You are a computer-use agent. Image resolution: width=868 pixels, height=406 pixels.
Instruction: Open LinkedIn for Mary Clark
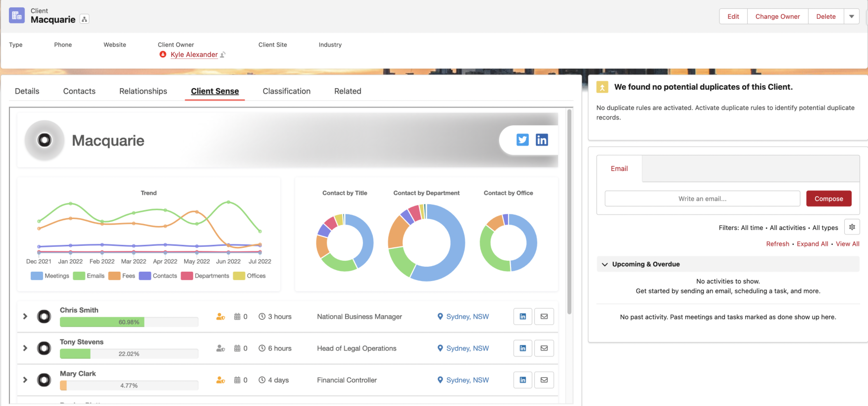(523, 380)
